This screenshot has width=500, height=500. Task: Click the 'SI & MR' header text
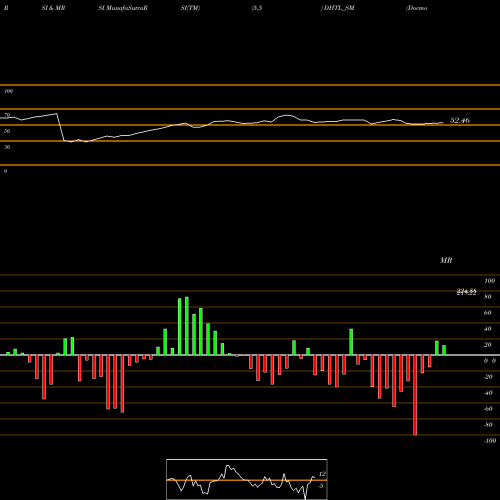click(x=53, y=8)
